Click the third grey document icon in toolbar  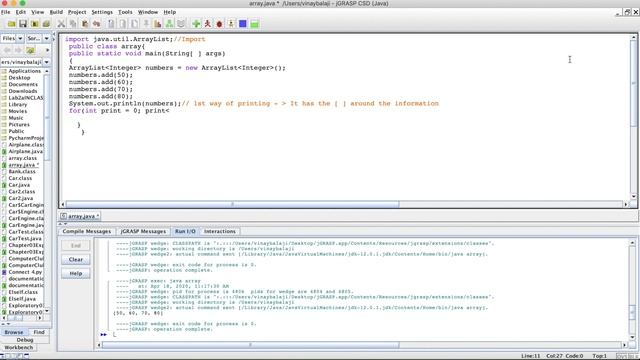(x=134, y=24)
